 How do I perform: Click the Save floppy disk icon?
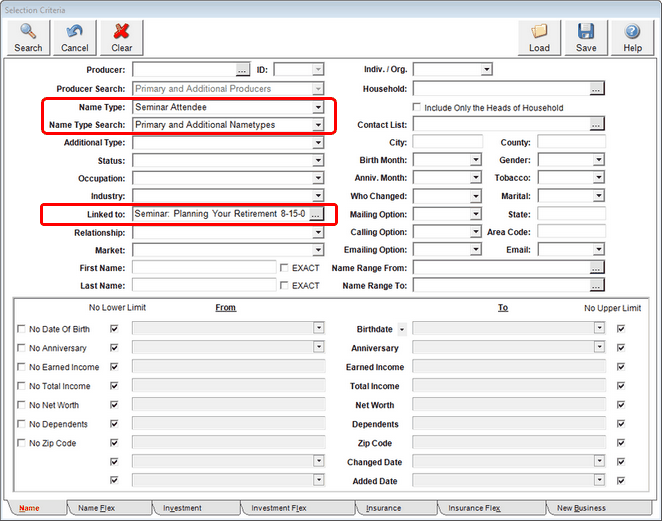point(586,37)
